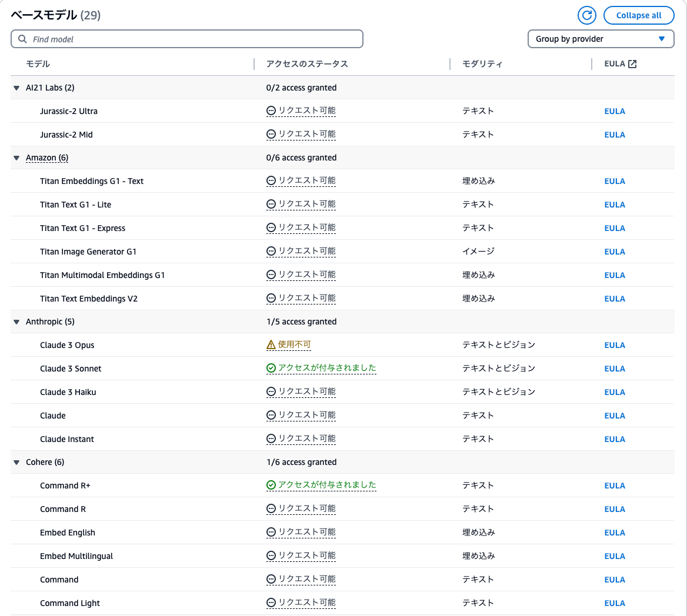Click 使用不可 status text for Claude 3 Opus
Viewport: 687px width, 616px height.
(x=295, y=344)
